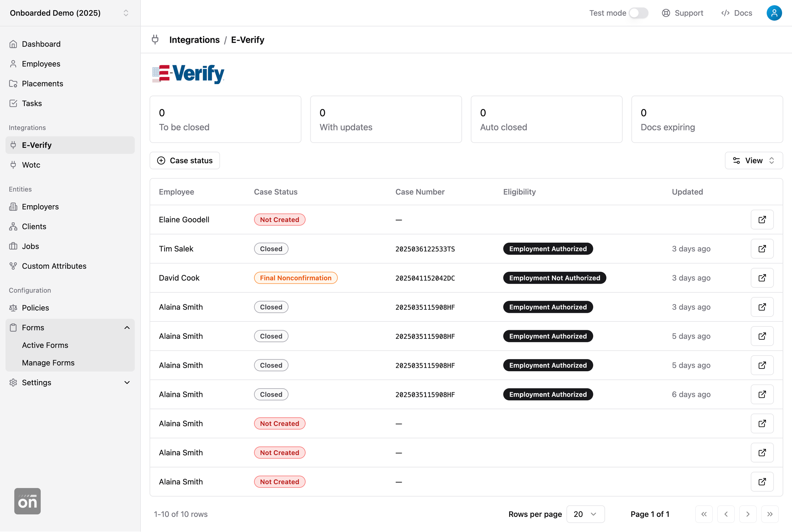Open the user profile avatar
The width and height of the screenshot is (792, 532).
tap(774, 13)
